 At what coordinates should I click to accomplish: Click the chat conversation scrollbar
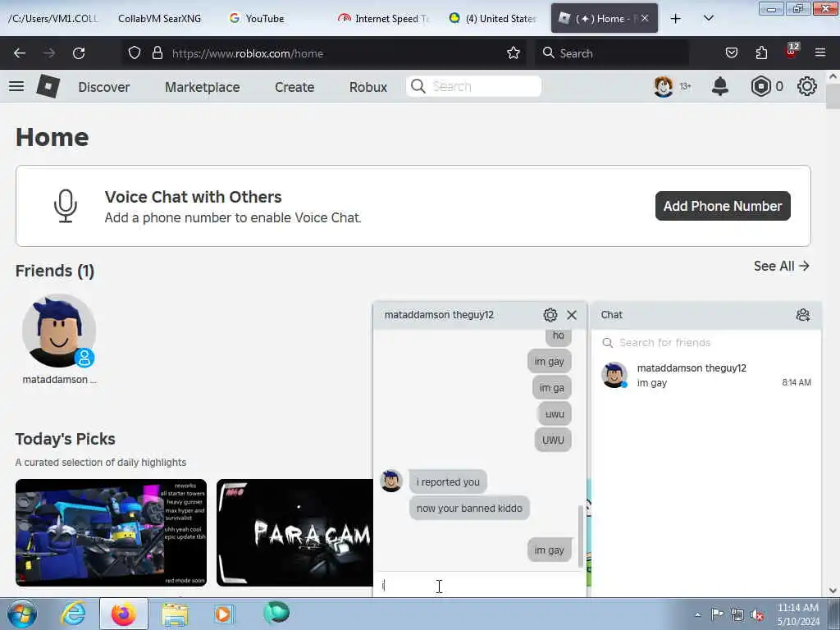(580, 536)
